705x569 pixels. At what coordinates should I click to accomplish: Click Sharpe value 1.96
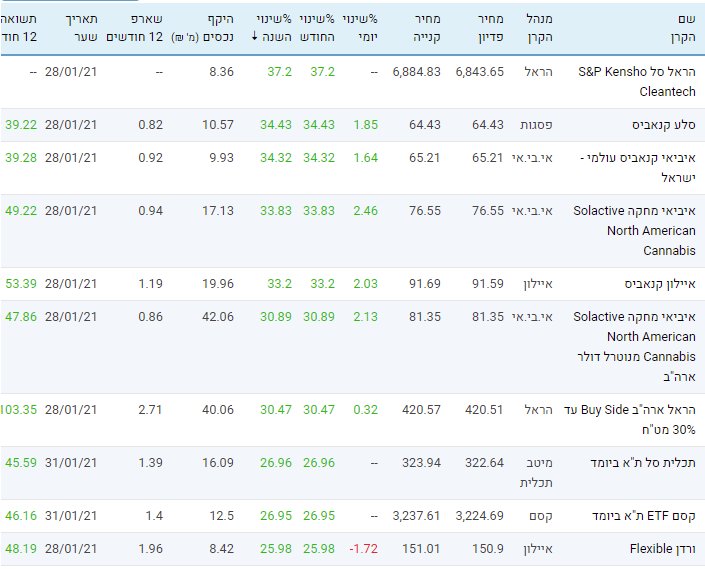click(x=150, y=549)
